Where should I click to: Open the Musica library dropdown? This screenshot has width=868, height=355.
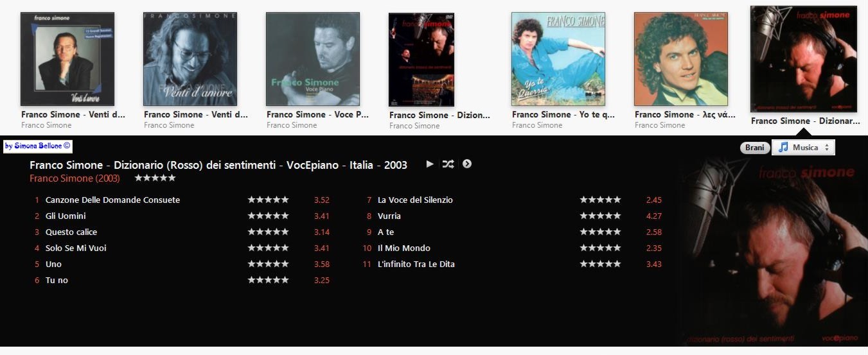[x=803, y=148]
